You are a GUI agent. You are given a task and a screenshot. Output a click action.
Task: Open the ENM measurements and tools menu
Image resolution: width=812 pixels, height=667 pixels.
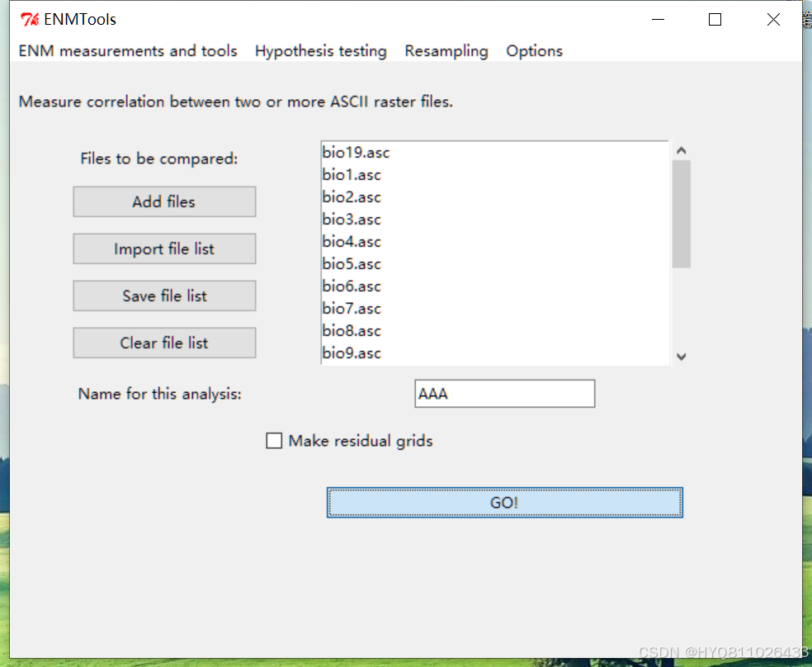pos(128,50)
